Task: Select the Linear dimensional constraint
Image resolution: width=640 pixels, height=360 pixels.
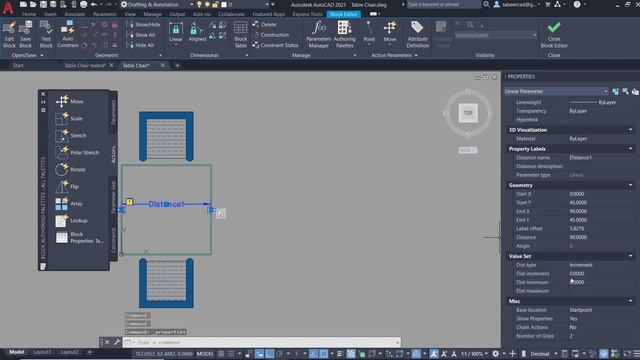Action: [176, 33]
